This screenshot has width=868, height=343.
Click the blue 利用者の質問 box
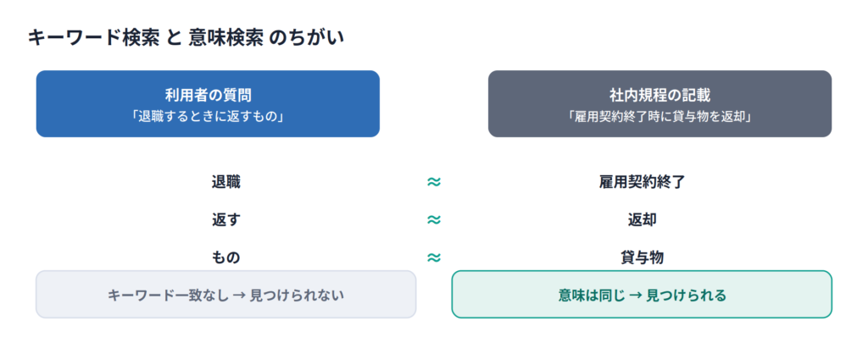(x=208, y=103)
